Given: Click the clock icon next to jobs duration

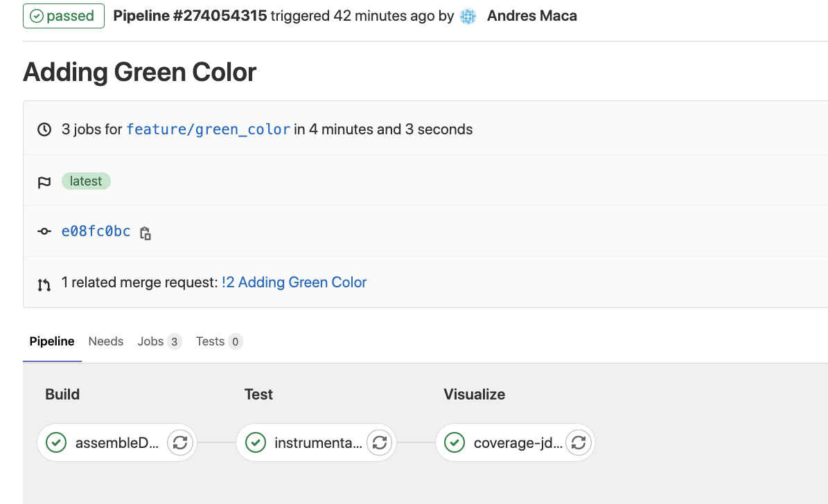Looking at the screenshot, I should coord(44,129).
